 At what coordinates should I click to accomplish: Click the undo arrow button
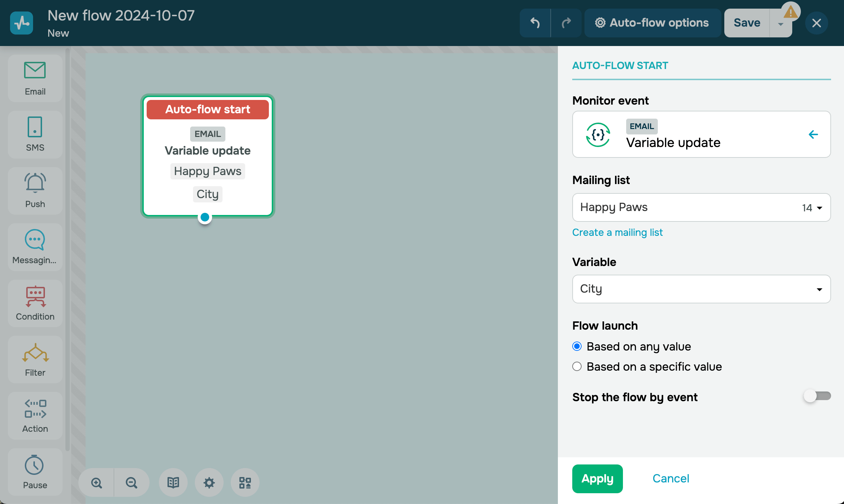click(x=535, y=23)
